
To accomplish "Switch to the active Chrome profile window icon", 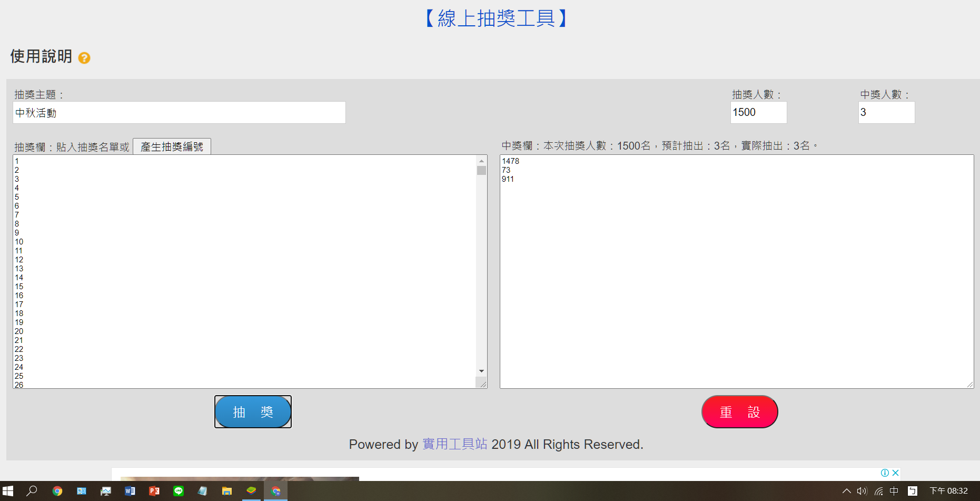I will coord(275,491).
